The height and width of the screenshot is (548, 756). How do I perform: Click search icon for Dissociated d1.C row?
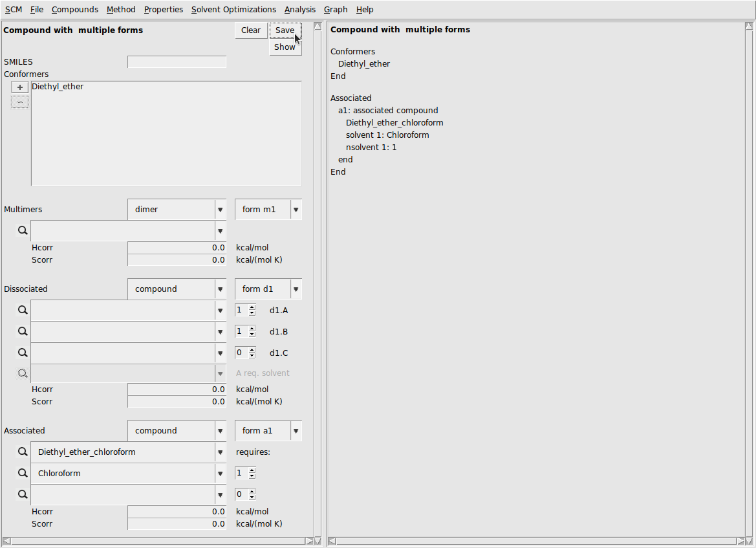(23, 353)
